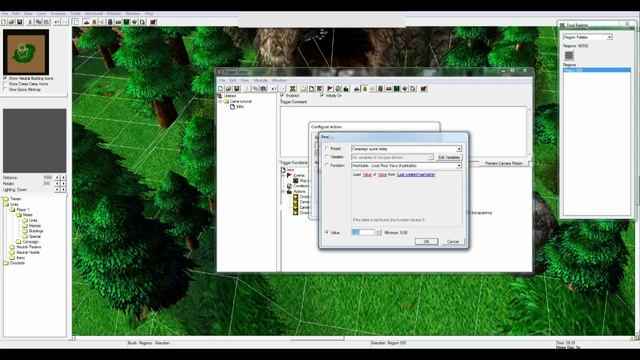
Task: Collapse the Cams tutorial category in trigger tree
Action: (x=221, y=101)
